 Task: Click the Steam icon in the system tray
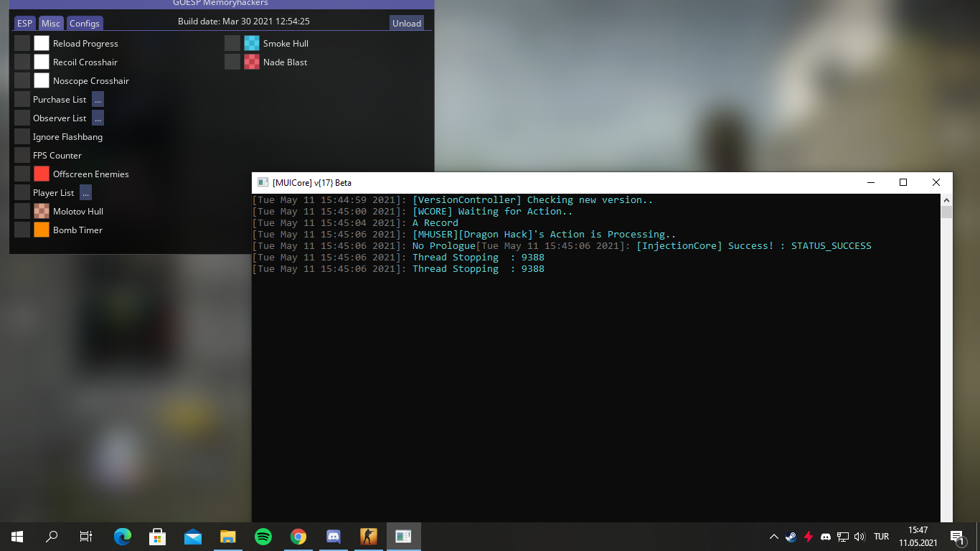(791, 537)
